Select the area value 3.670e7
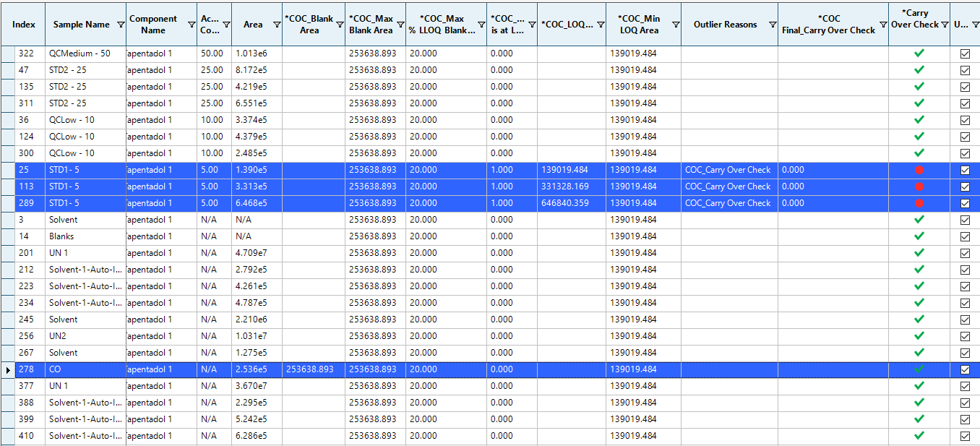 [x=257, y=386]
